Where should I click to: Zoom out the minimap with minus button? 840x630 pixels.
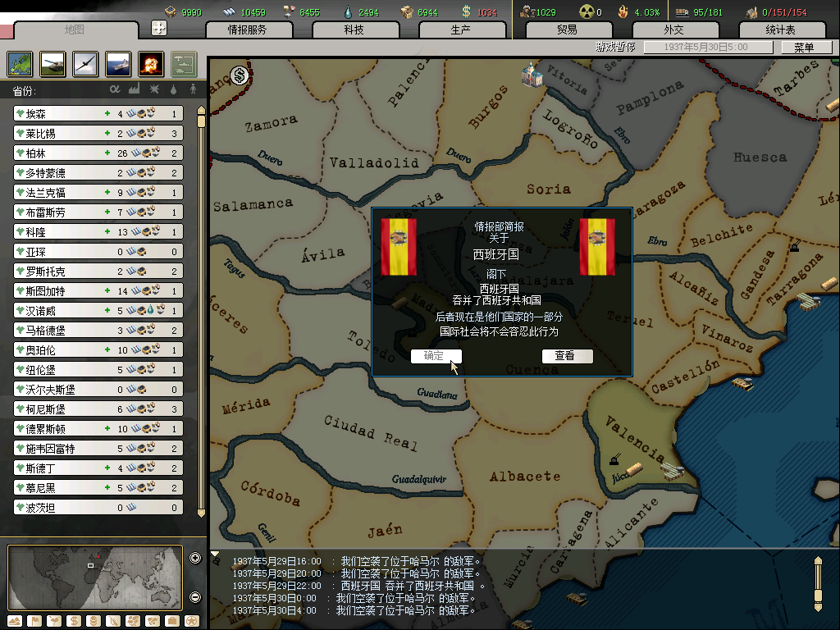click(195, 597)
